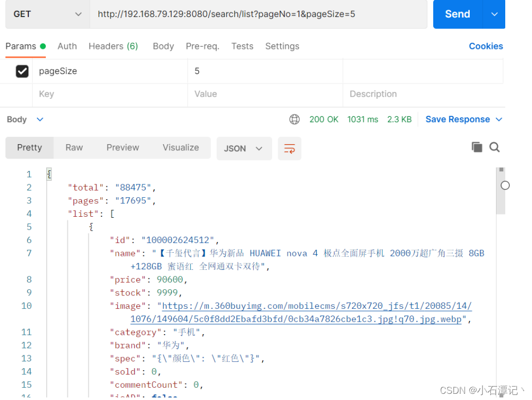
Task: Switch to the Params tab
Action: tap(25, 46)
